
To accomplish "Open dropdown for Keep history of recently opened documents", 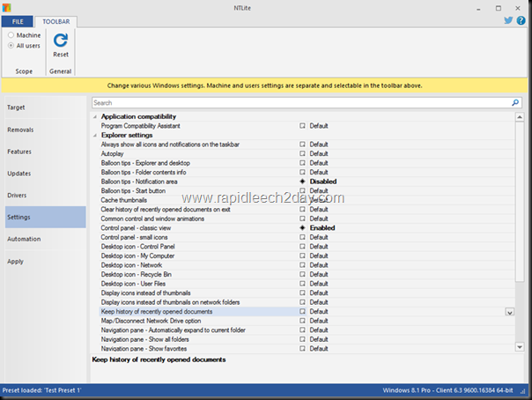I will [509, 312].
